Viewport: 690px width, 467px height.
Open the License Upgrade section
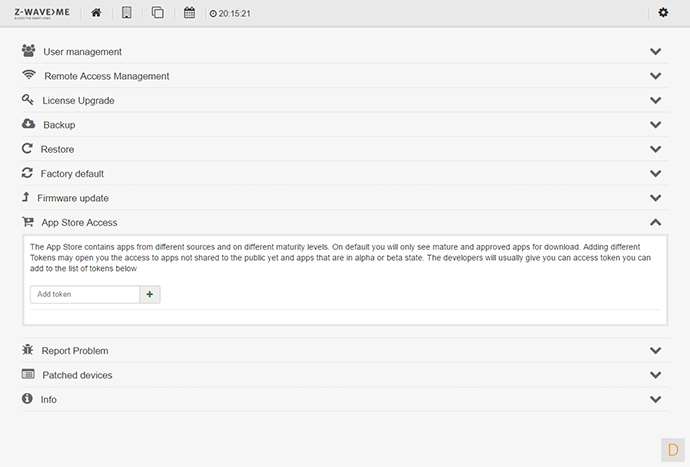tap(78, 100)
